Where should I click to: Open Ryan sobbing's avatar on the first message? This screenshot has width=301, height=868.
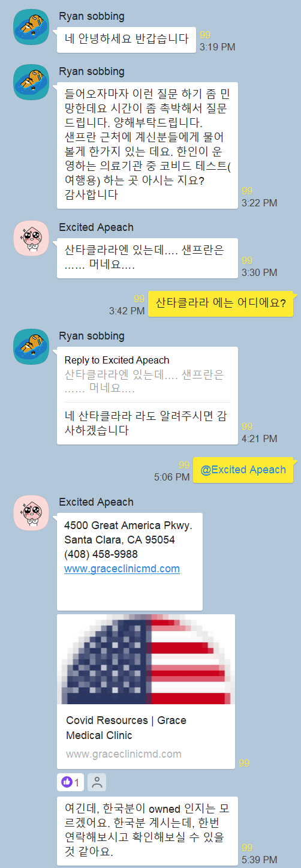click(x=31, y=27)
